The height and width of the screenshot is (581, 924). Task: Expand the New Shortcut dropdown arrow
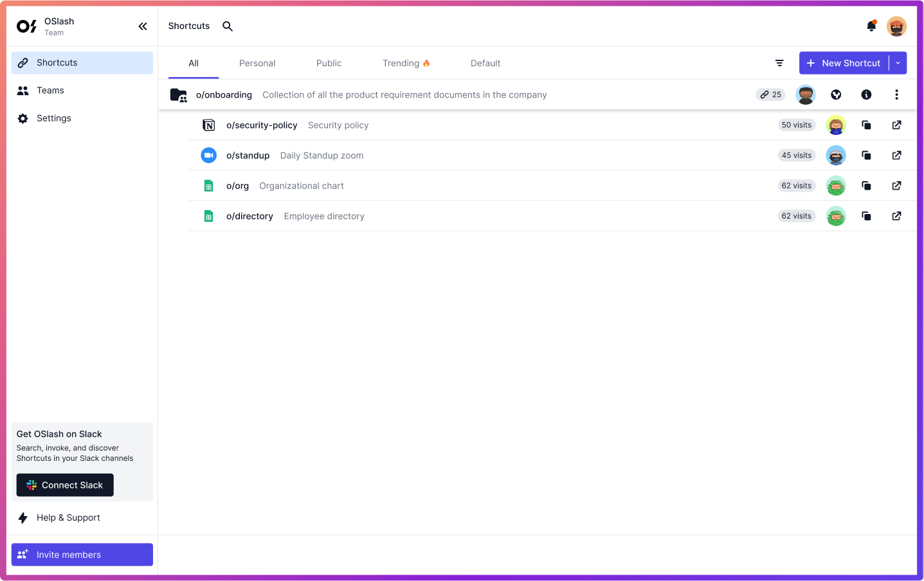(x=898, y=63)
